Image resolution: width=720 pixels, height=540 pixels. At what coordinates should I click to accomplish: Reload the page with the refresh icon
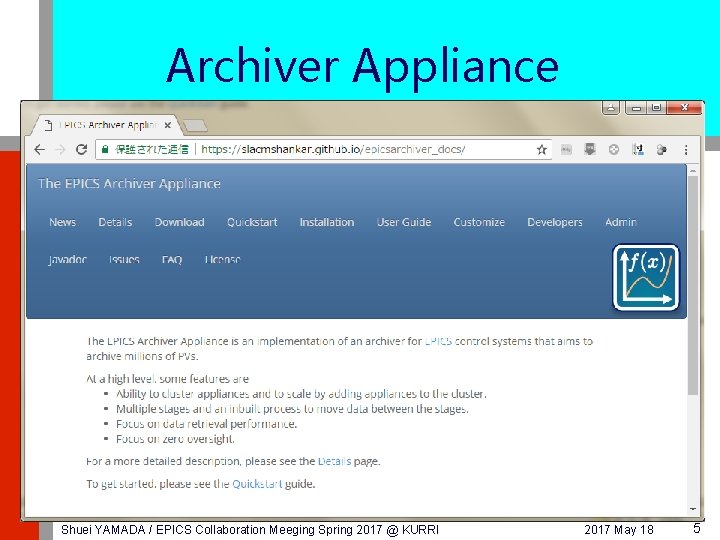pyautogui.click(x=81, y=149)
